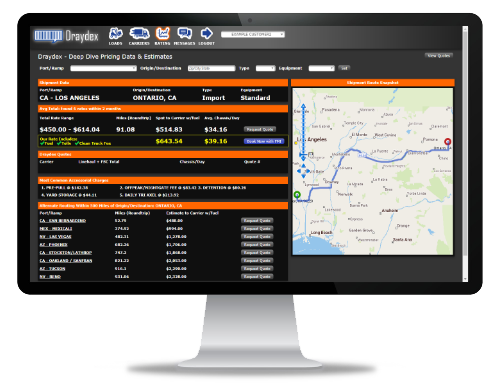Open the NV - Las Vegas link
Viewport: 500px width, 391px height.
tap(55, 237)
